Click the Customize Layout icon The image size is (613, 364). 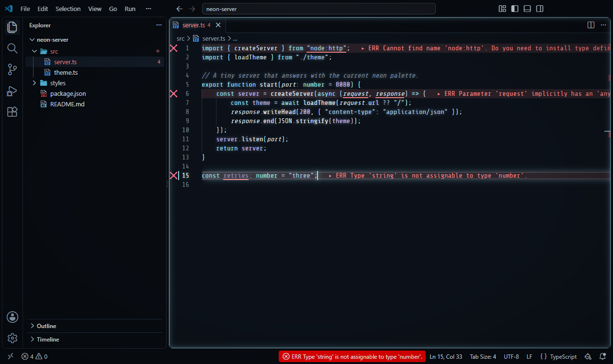click(502, 9)
